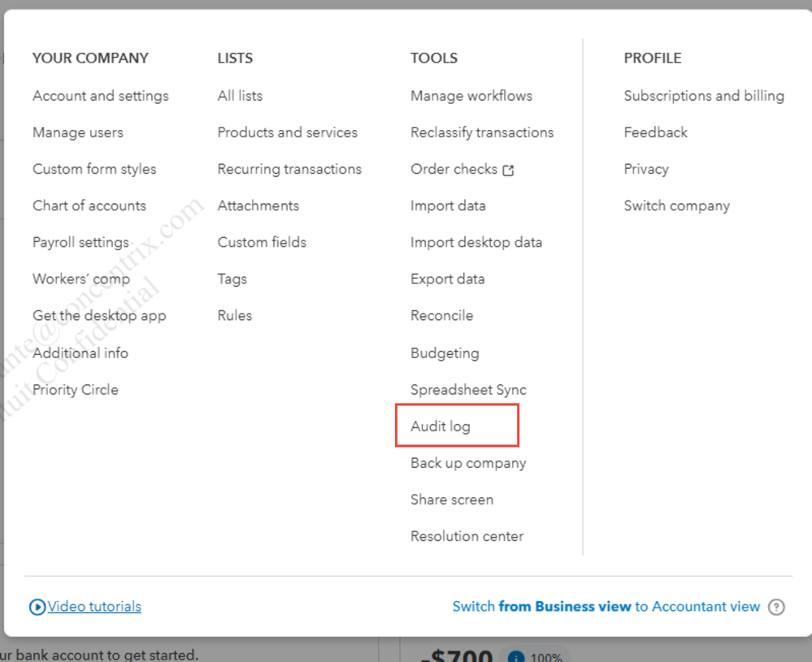Image resolution: width=812 pixels, height=662 pixels.
Task: Go to Payroll settings
Action: [80, 242]
